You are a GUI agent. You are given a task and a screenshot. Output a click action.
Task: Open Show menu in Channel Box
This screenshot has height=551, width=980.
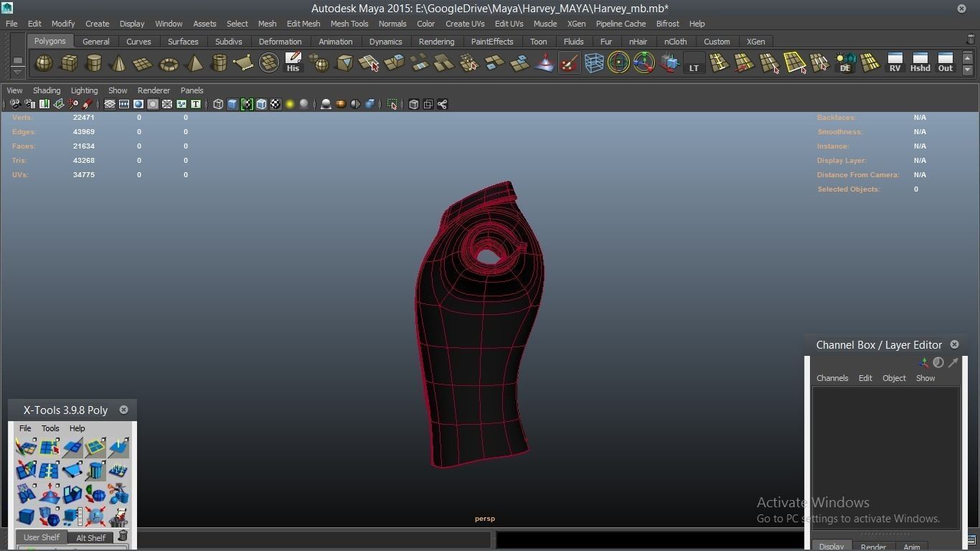925,378
